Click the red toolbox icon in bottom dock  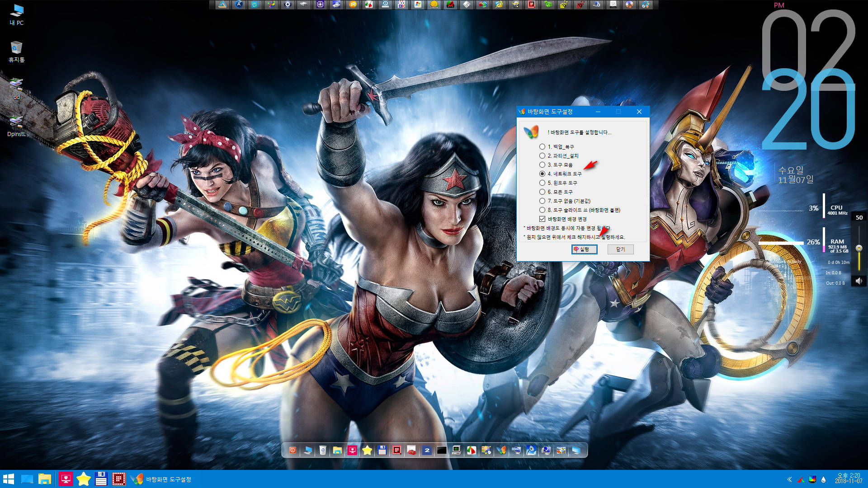coord(412,450)
